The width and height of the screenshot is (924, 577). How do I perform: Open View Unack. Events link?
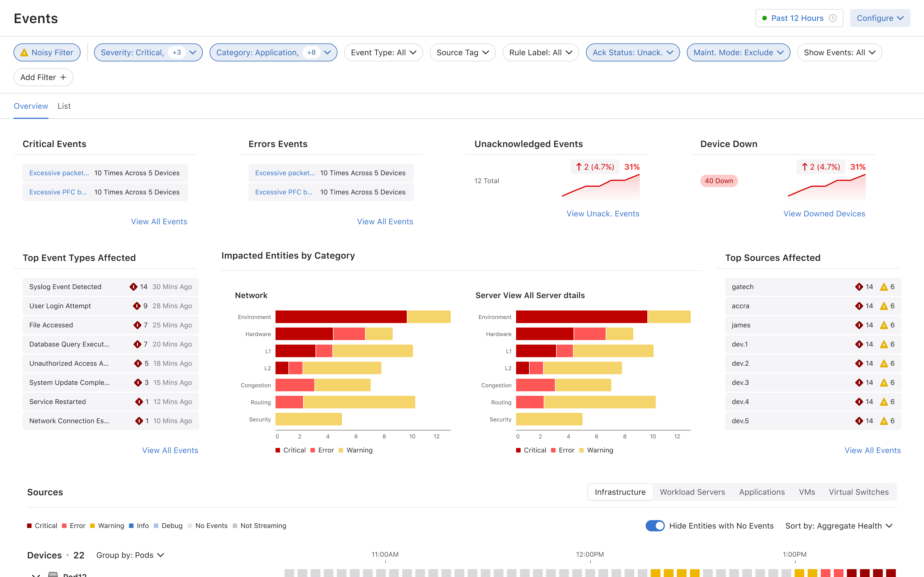[x=603, y=214]
